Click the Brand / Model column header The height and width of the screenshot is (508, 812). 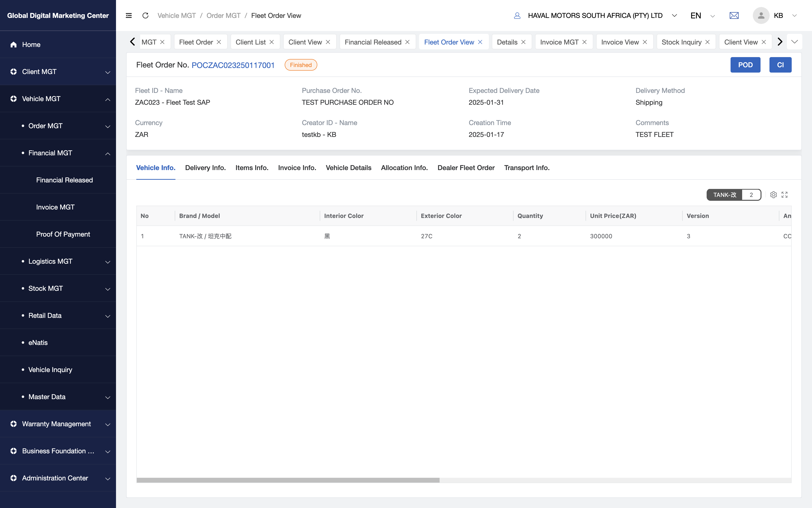coord(247,216)
